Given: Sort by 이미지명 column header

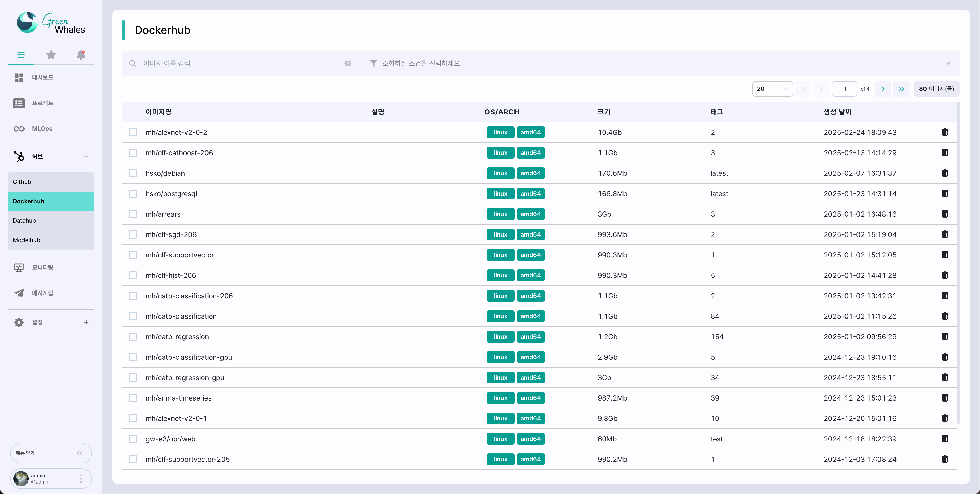Looking at the screenshot, I should click(x=159, y=112).
